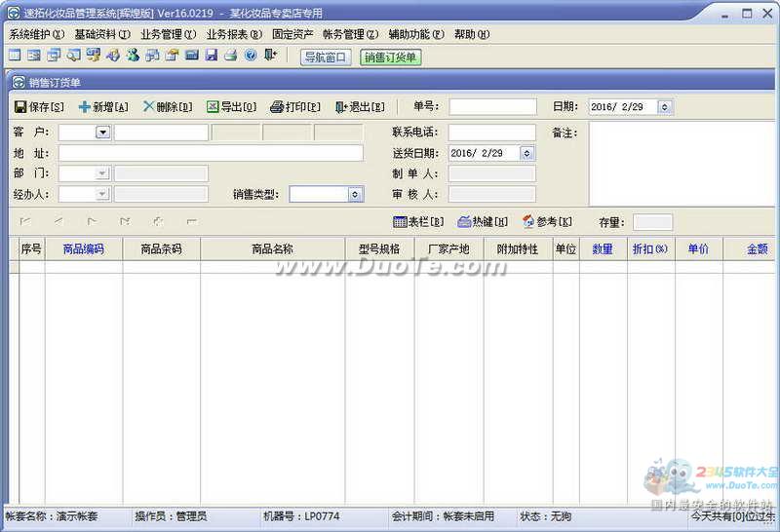Delete the order with 删除[D]

[x=168, y=107]
